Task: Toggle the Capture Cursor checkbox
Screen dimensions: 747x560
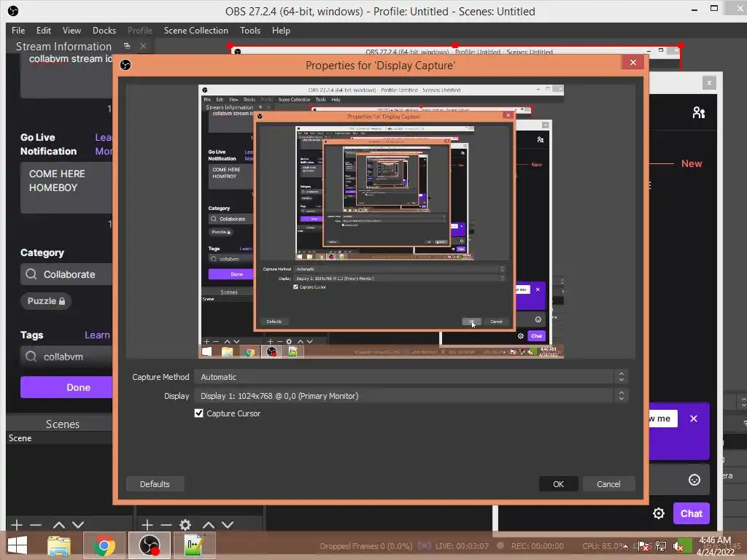Action: (x=198, y=413)
